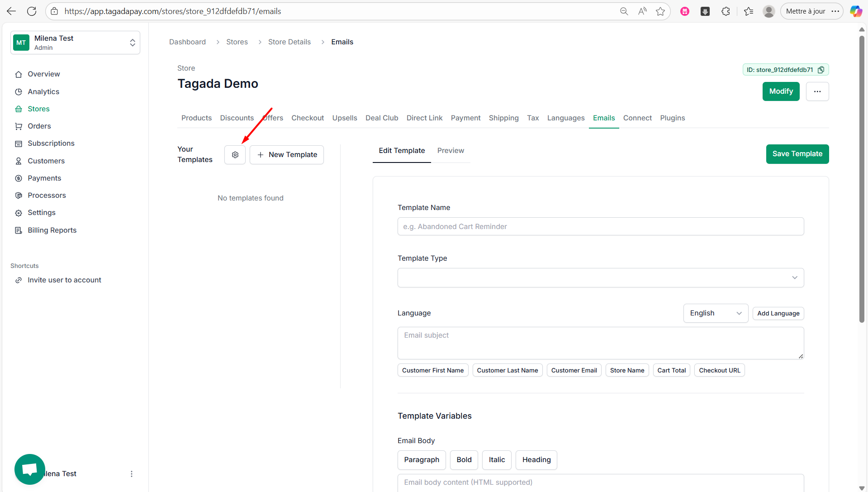Click the template settings gear icon

click(x=235, y=155)
